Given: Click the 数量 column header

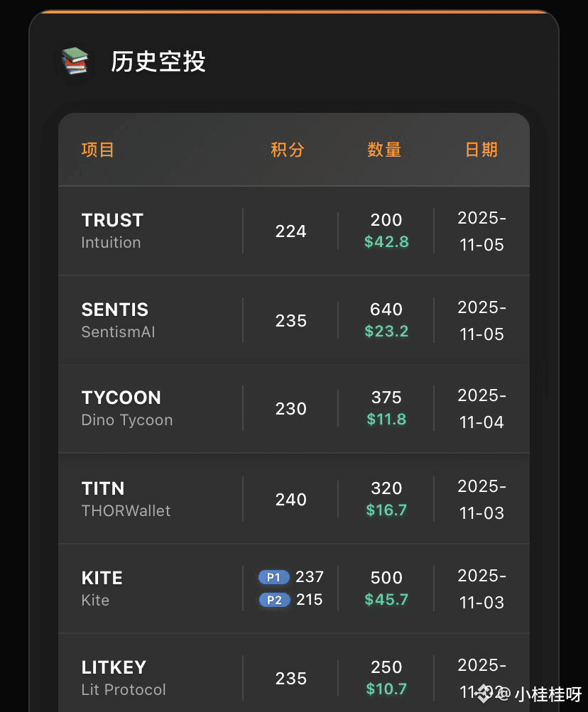Looking at the screenshot, I should pos(384,150).
